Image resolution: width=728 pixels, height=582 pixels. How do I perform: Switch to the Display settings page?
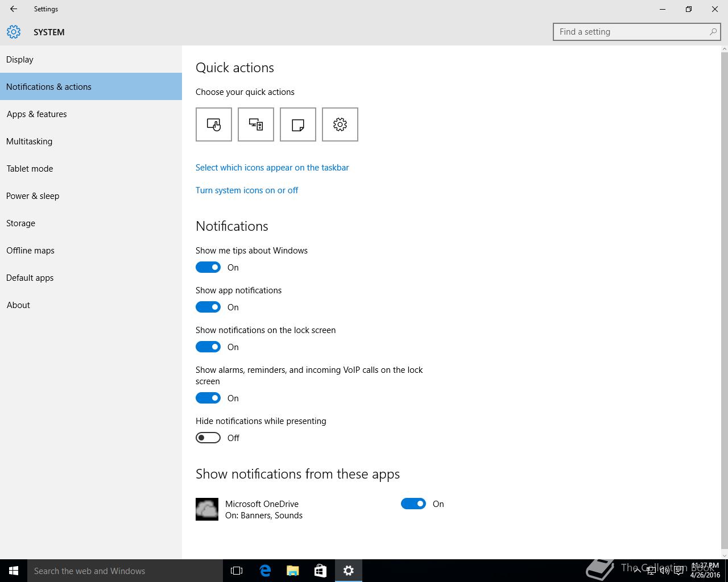tap(20, 60)
